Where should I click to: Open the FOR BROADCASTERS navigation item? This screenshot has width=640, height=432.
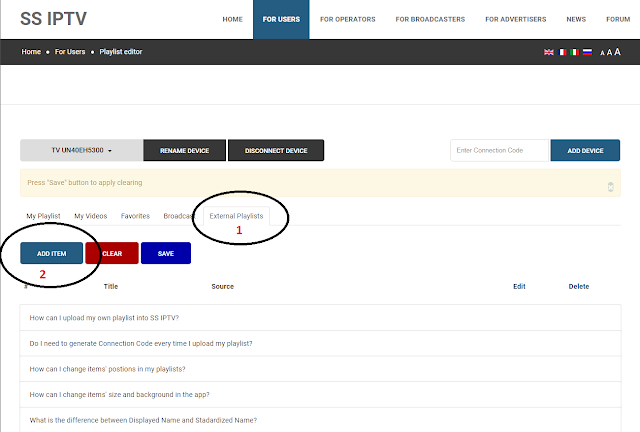click(x=430, y=19)
